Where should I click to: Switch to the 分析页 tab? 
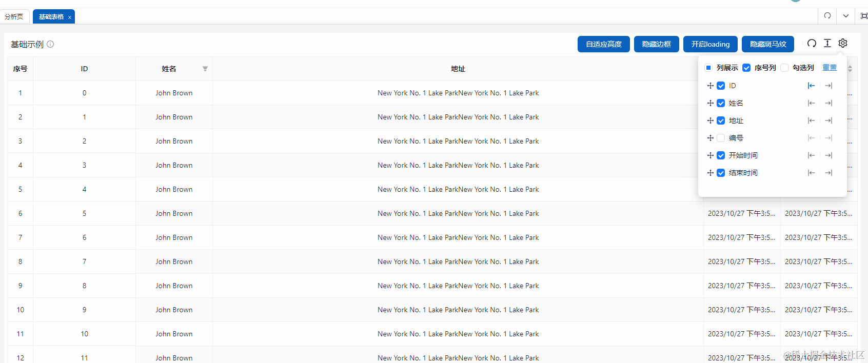tap(14, 16)
